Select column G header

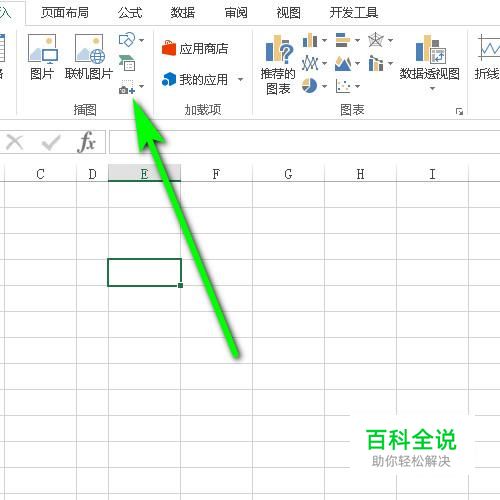[x=288, y=174]
